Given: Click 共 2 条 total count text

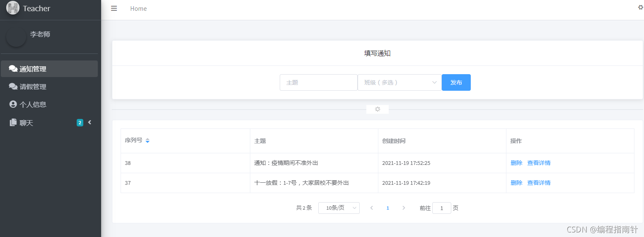Looking at the screenshot, I should click(304, 208).
